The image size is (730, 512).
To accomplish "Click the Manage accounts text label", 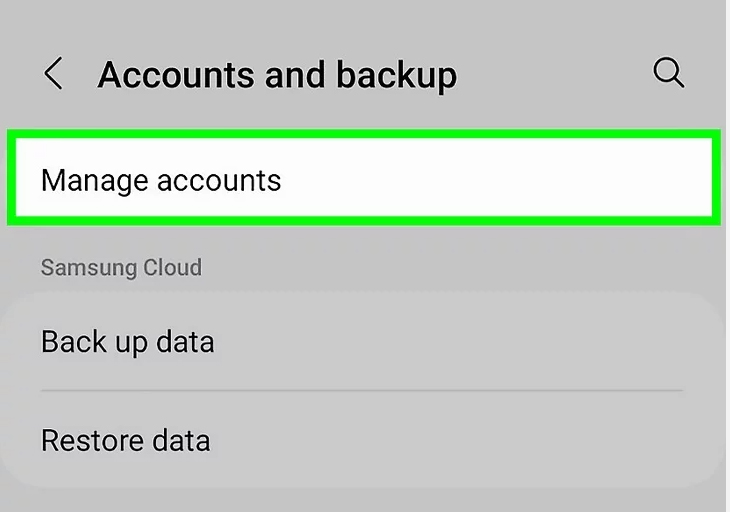I will click(161, 181).
